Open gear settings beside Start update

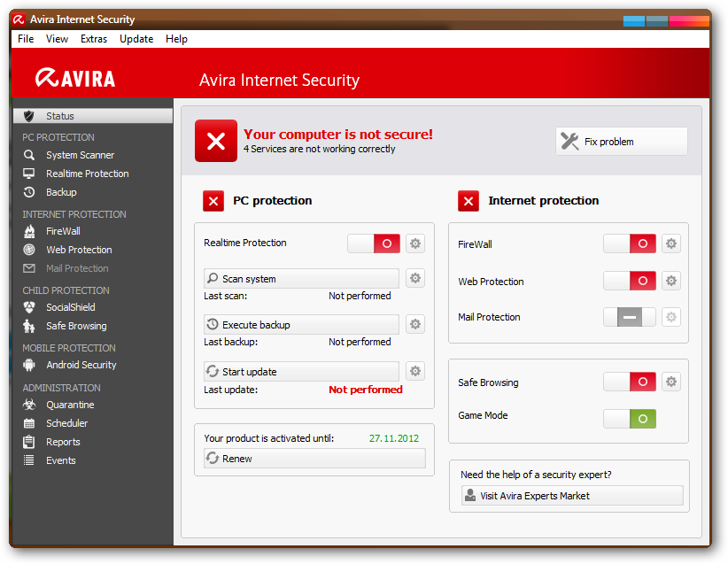point(415,371)
